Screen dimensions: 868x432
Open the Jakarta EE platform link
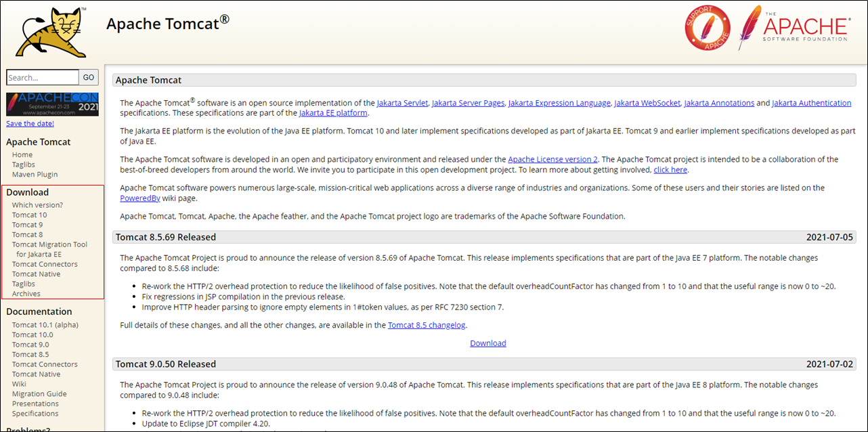click(333, 113)
